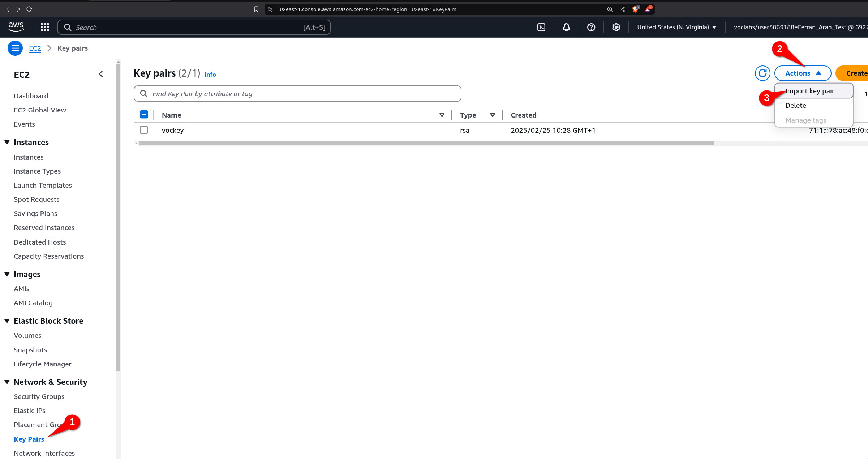Open the Name column filter arrow
868x459 pixels.
pos(442,115)
